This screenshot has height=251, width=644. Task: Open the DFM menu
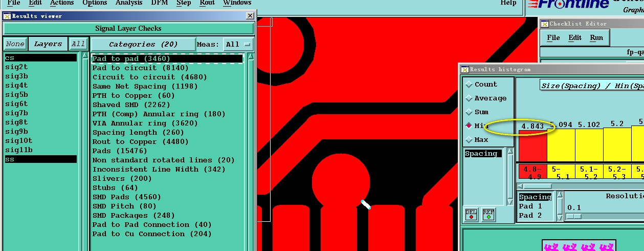point(159,3)
